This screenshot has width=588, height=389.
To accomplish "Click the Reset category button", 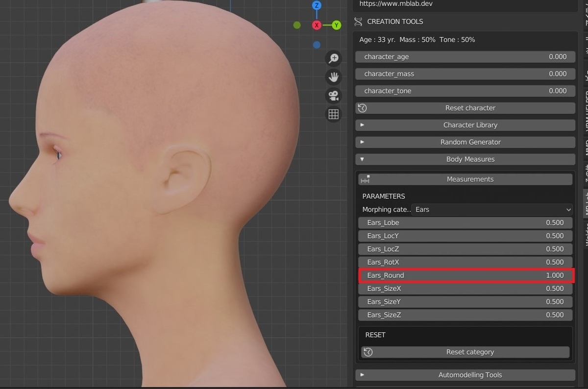I will pos(465,352).
